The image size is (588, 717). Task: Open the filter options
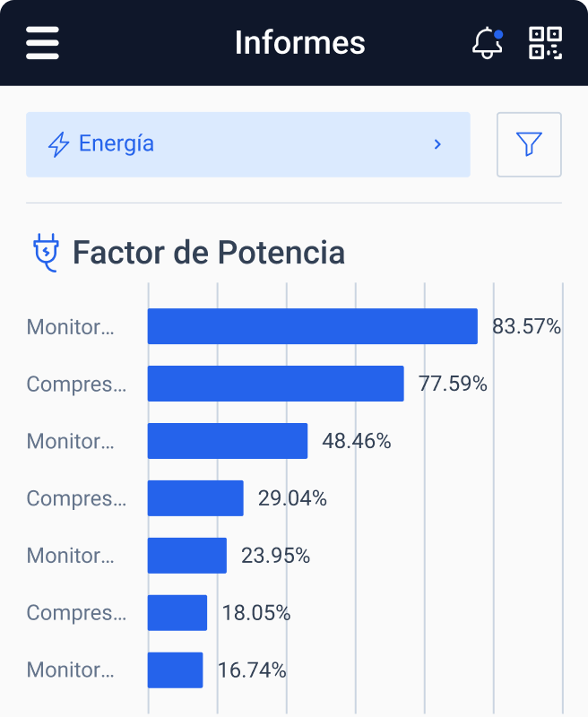coord(529,144)
